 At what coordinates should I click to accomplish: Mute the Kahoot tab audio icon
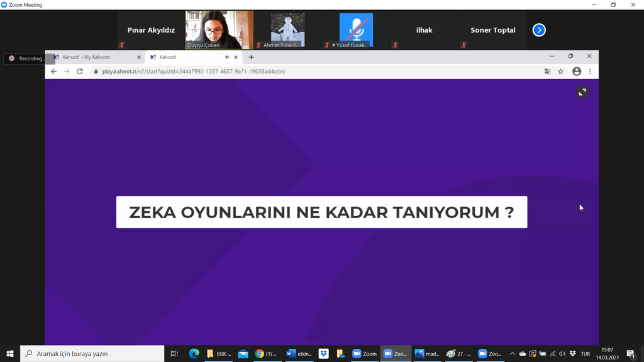click(x=227, y=57)
